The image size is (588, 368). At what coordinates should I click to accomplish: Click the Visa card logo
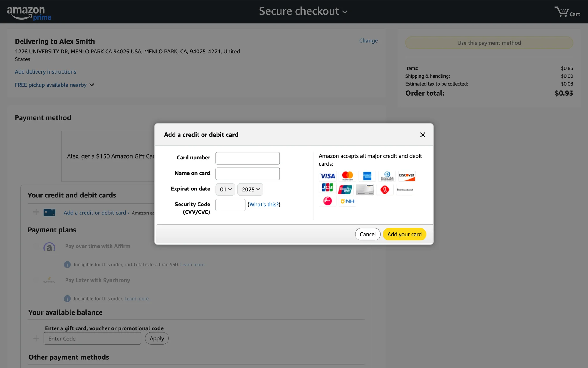pyautogui.click(x=327, y=176)
